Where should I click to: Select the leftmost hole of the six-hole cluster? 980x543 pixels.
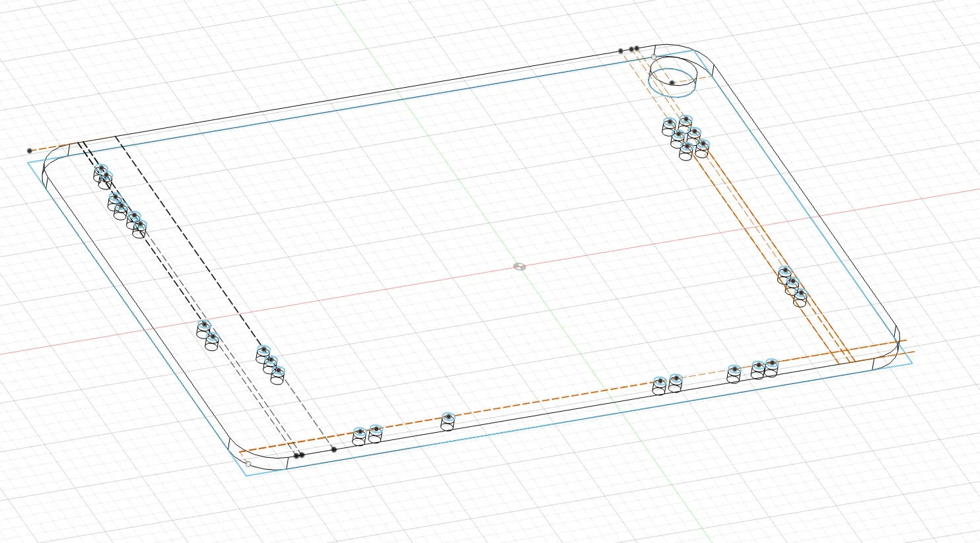(x=670, y=126)
